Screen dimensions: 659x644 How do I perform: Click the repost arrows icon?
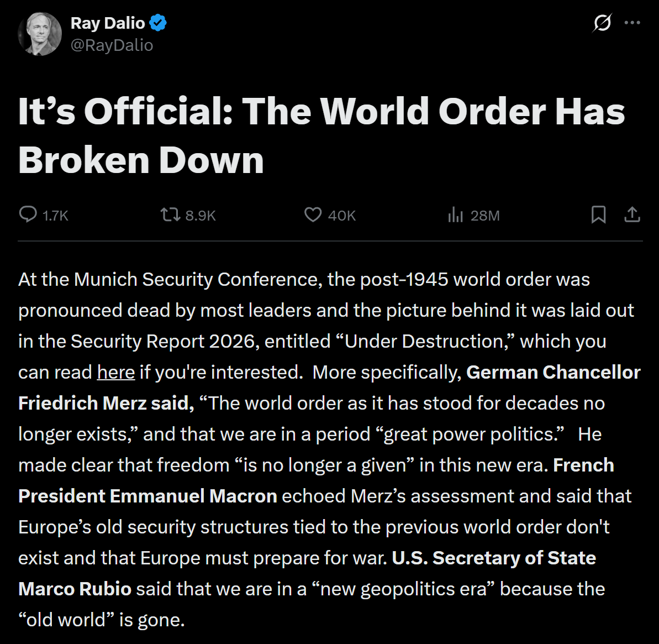click(170, 214)
